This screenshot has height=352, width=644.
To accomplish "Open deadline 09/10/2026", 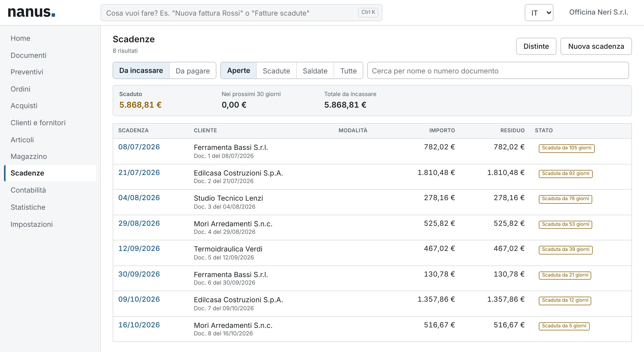I will pyautogui.click(x=139, y=299).
